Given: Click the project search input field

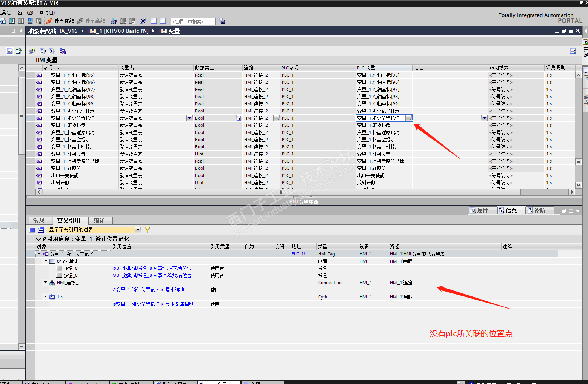Looking at the screenshot, I should [193, 22].
